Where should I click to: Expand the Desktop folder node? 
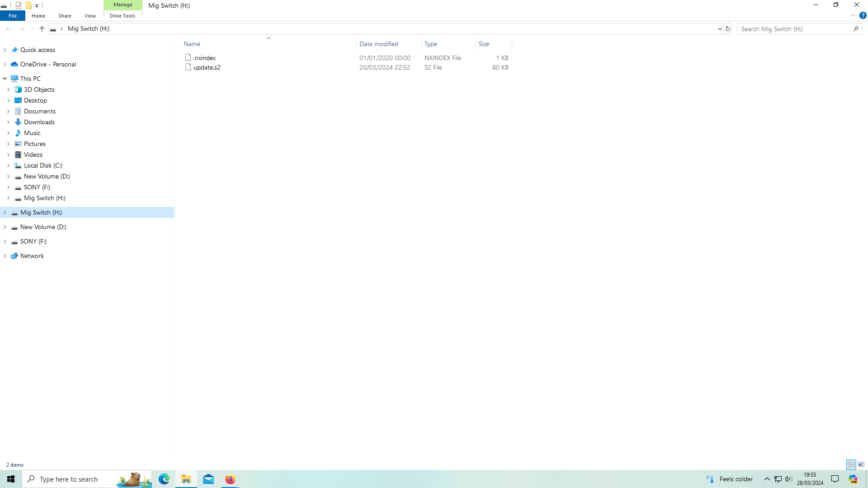click(x=9, y=100)
